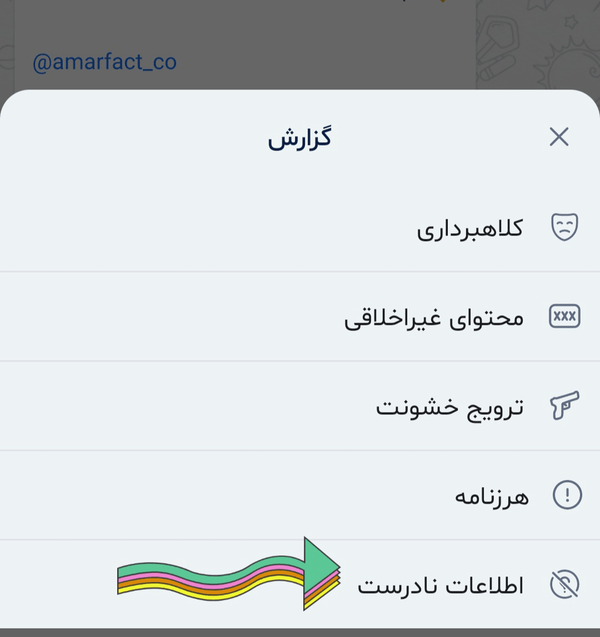
Task: Report as هرزنامه (spam)
Action: point(492,496)
